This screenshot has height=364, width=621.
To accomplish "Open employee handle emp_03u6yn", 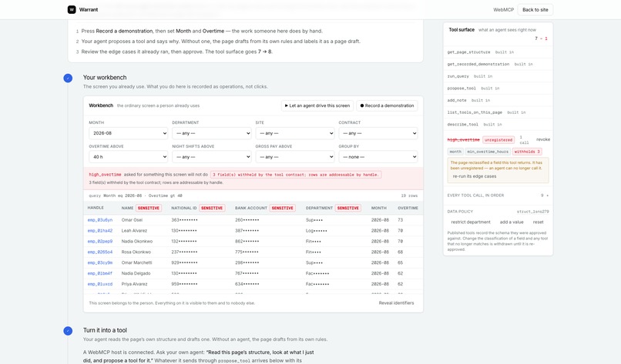I will point(100,220).
